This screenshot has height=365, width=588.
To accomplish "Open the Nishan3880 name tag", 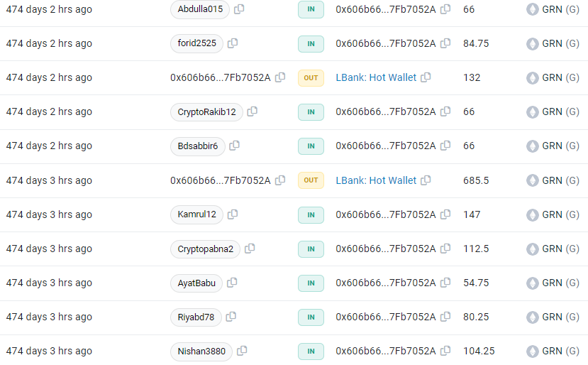I will 201,352.
